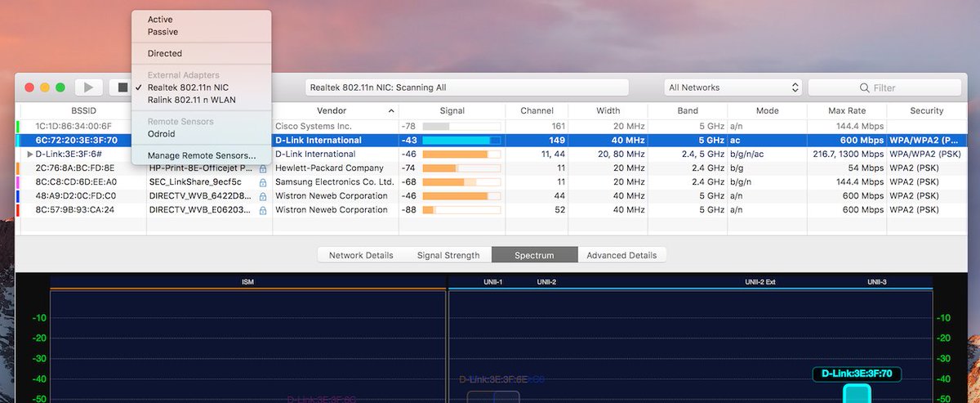This screenshot has height=403, width=980.
Task: Sort by Max Rate column header
Action: pyautogui.click(x=847, y=111)
